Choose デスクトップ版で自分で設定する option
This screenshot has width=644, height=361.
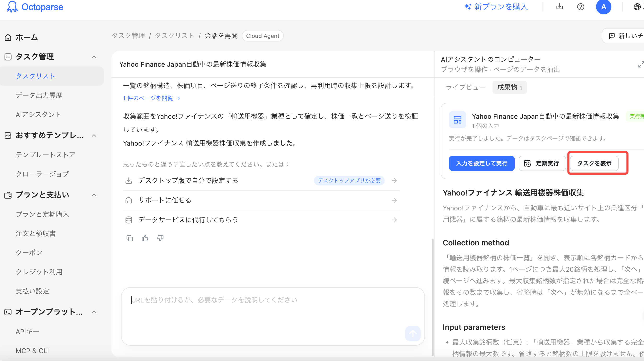(261, 181)
